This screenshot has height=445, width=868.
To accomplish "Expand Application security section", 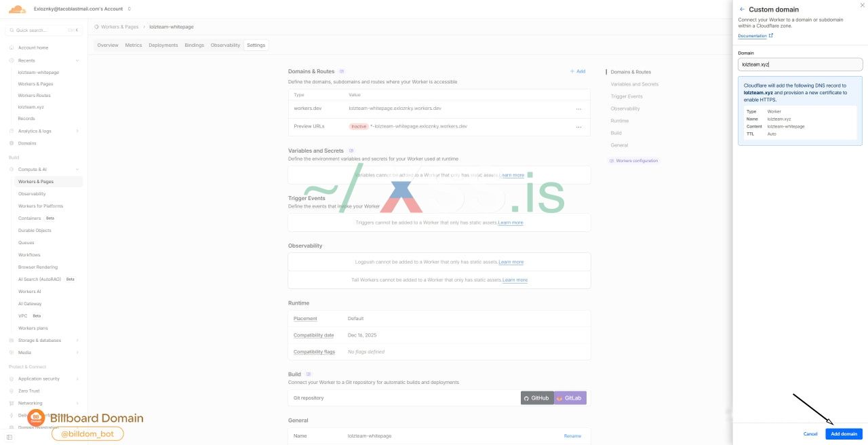I will [77, 379].
